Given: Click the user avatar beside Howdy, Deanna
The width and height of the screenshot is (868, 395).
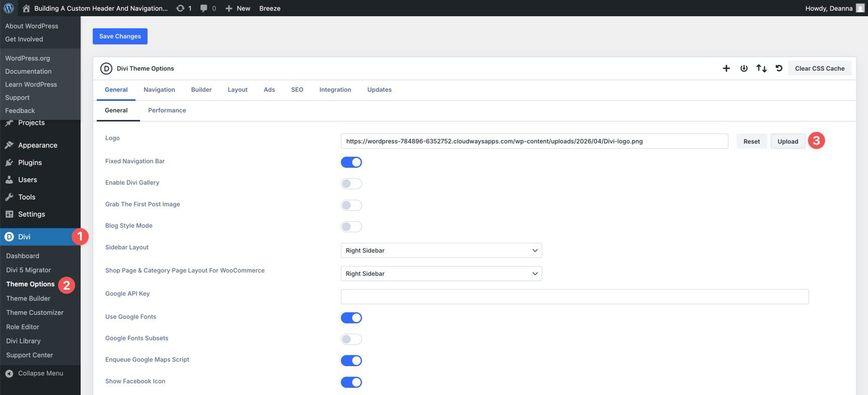Looking at the screenshot, I should (x=860, y=8).
